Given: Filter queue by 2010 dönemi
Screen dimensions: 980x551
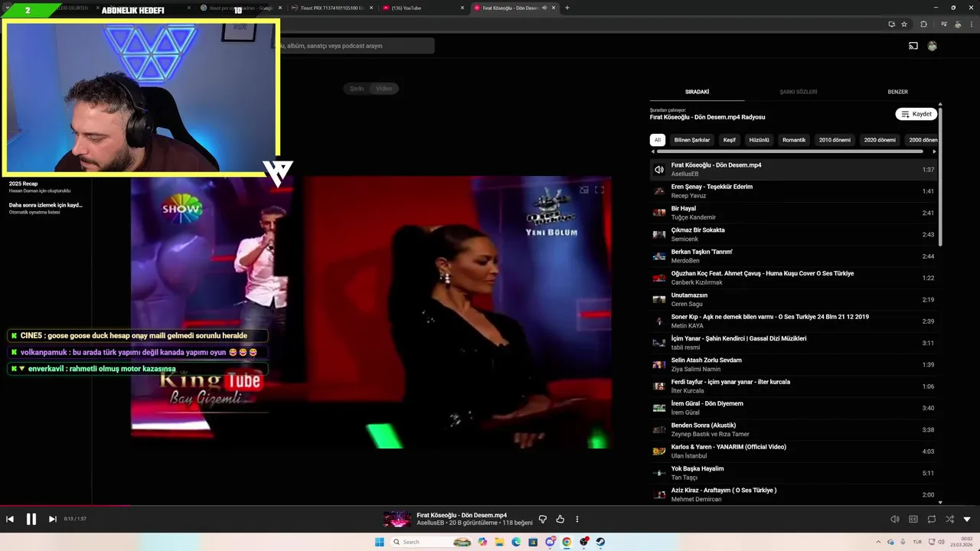Looking at the screenshot, I should click(x=835, y=140).
